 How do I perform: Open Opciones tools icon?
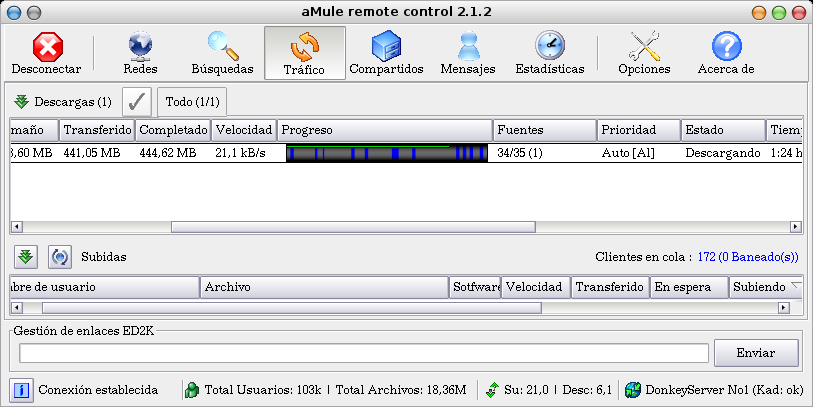click(644, 47)
